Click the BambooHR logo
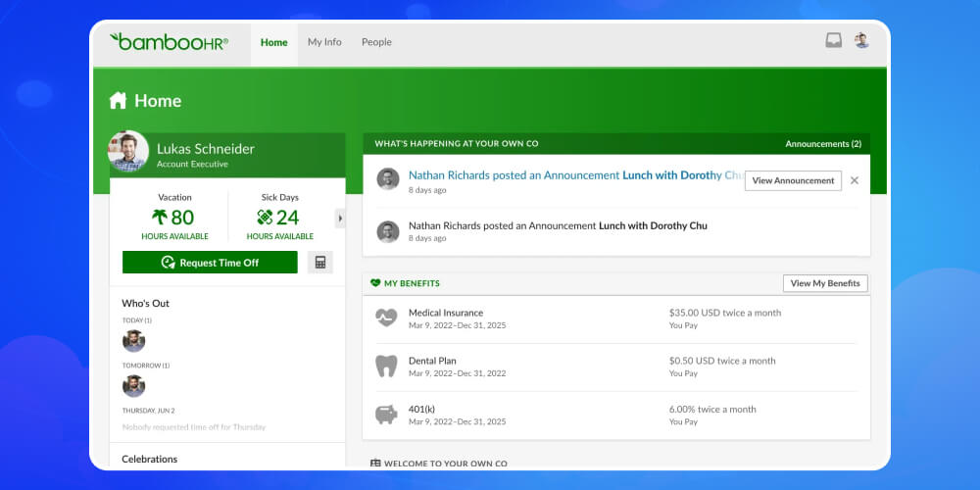Viewport: 980px width, 490px height. tap(170, 42)
